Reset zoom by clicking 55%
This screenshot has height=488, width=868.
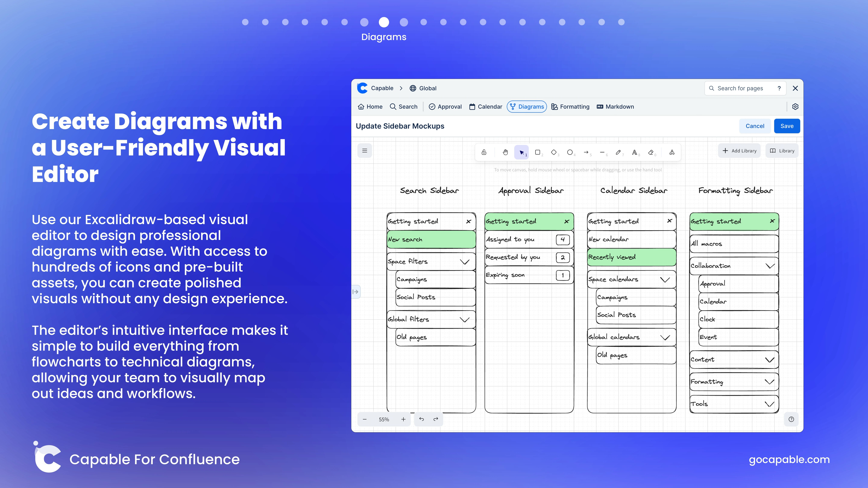pyautogui.click(x=384, y=419)
